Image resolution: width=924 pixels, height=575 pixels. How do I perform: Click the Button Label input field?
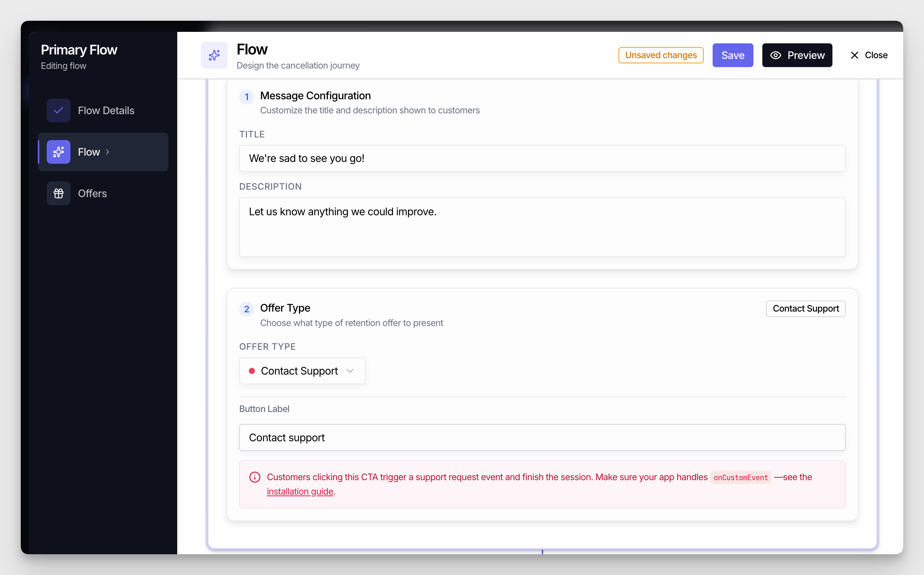tap(542, 437)
